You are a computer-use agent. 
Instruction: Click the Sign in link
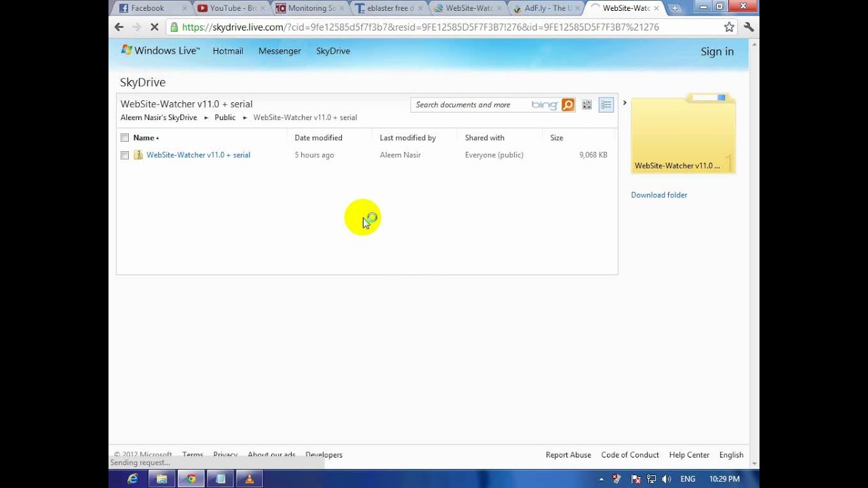717,52
